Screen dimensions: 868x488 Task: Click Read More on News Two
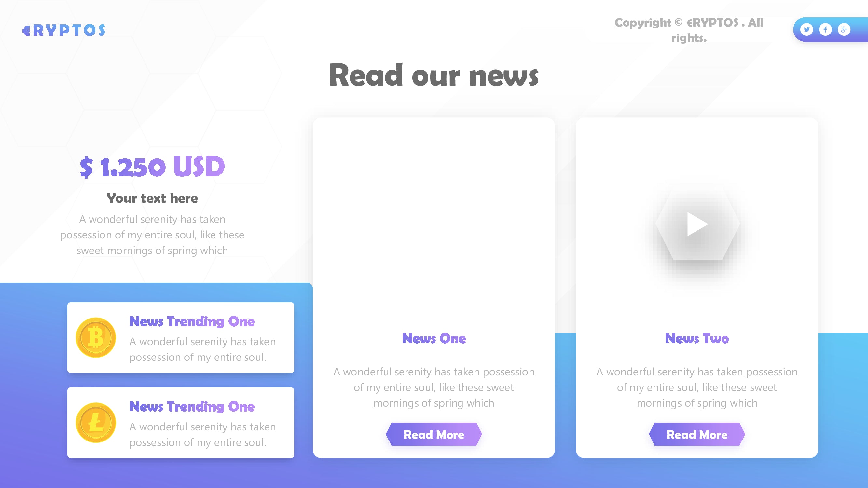[696, 434]
